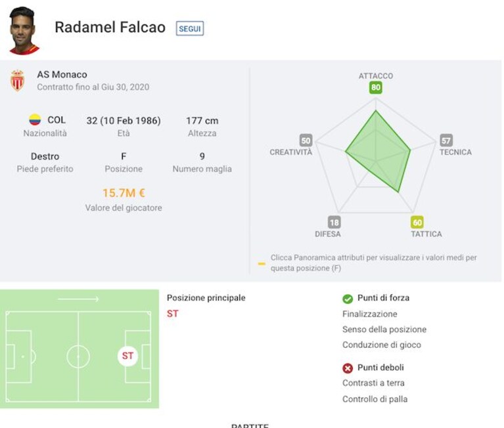The image size is (504, 428).
Task: Click the ST marker on the pitch
Action: click(127, 356)
